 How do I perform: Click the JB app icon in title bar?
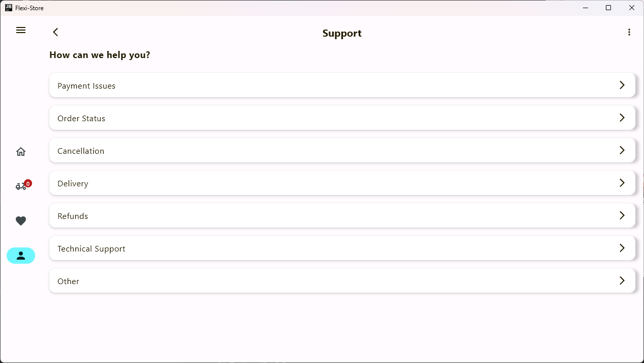pyautogui.click(x=8, y=8)
